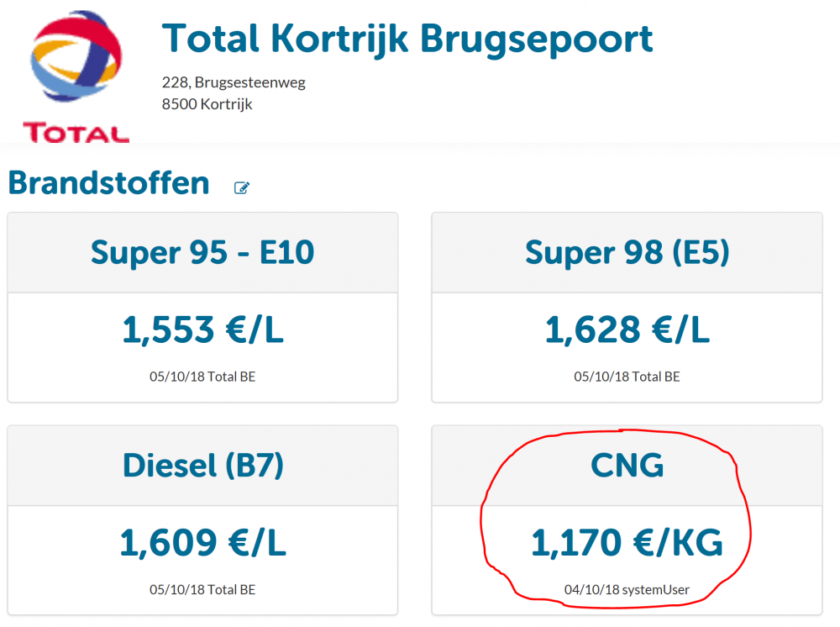Click the red TOTAL wordmark below logo
The height and width of the screenshot is (627, 840).
click(x=76, y=133)
